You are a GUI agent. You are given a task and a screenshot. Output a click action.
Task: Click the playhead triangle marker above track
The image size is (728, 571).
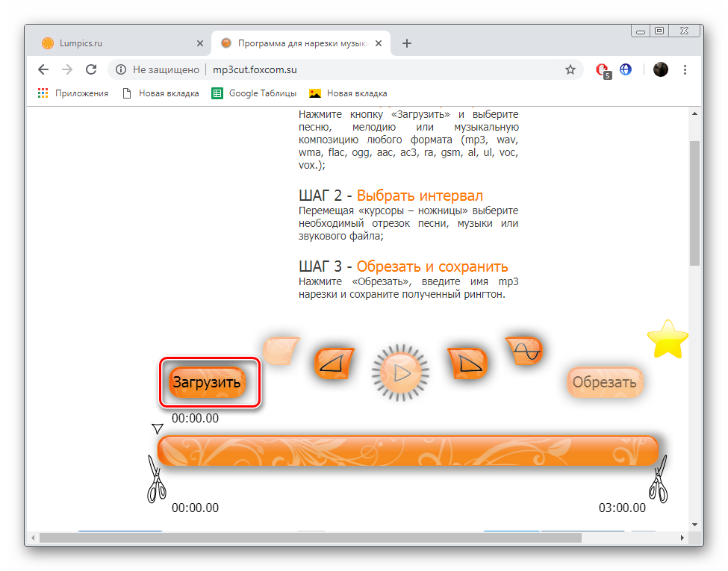click(x=157, y=428)
